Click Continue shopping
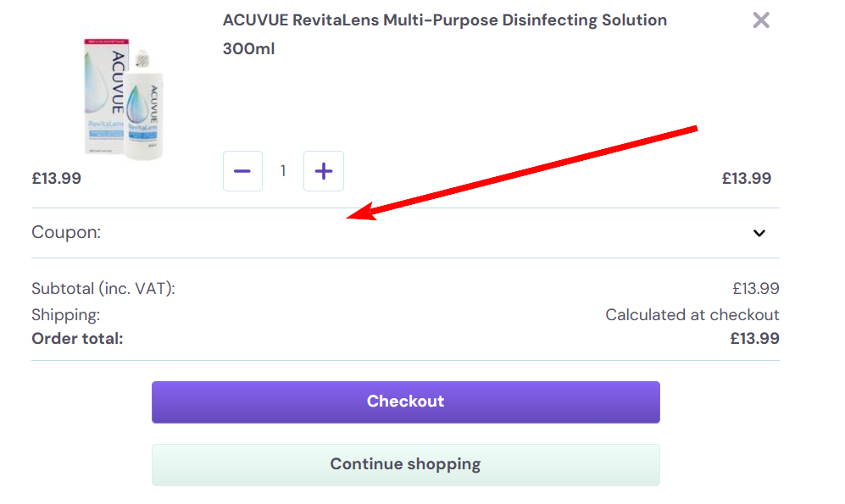 coord(405,464)
